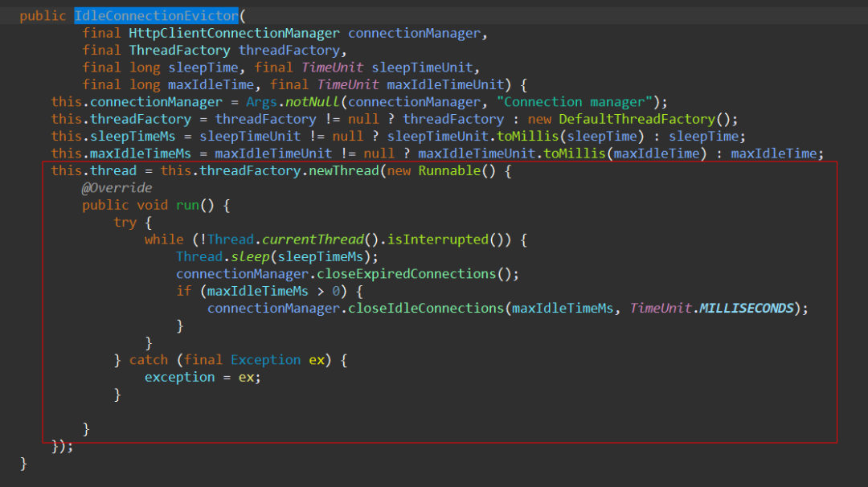
Task: Click the if keyword
Action: coord(184,291)
